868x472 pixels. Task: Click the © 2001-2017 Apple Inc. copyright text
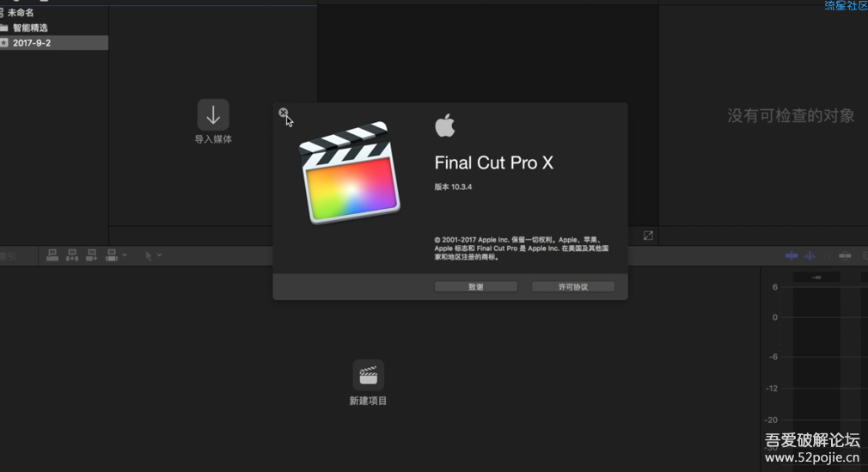tap(521, 248)
